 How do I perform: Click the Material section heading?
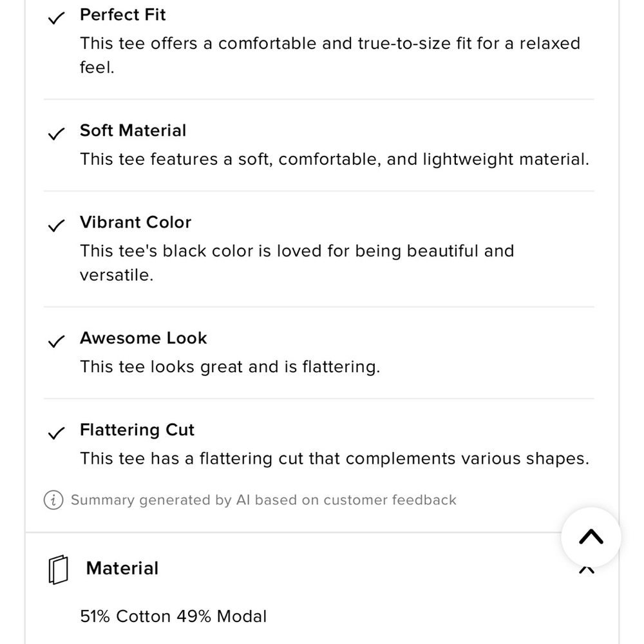122,569
